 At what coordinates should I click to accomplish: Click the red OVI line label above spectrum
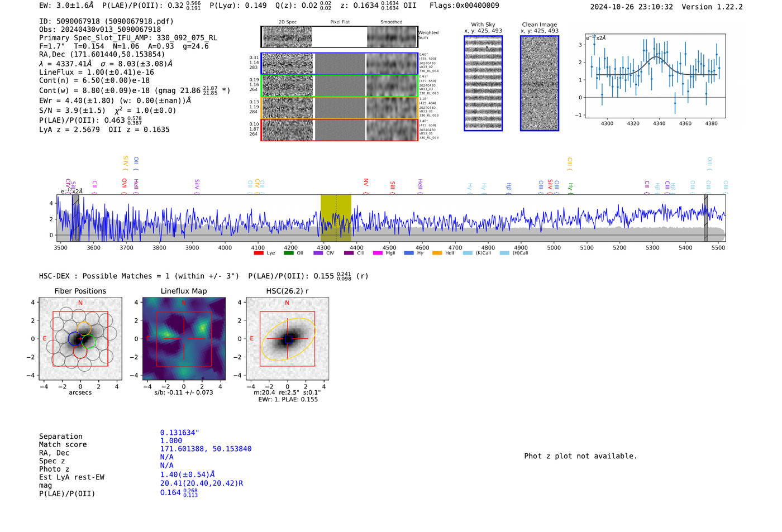124,183
